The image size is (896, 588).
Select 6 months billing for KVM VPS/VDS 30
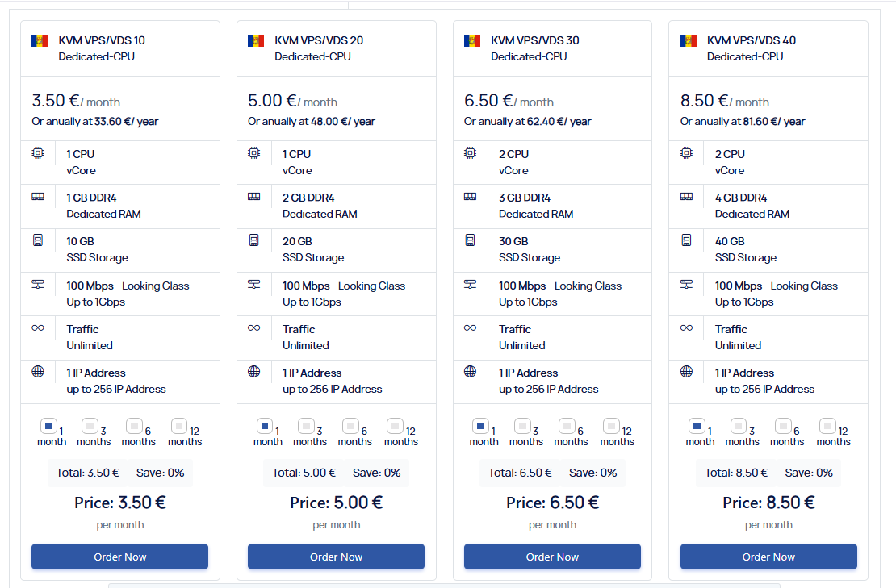coord(567,426)
